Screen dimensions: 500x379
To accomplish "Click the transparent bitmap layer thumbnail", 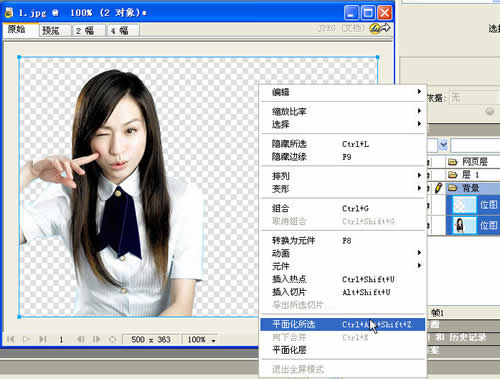I will click(x=464, y=205).
